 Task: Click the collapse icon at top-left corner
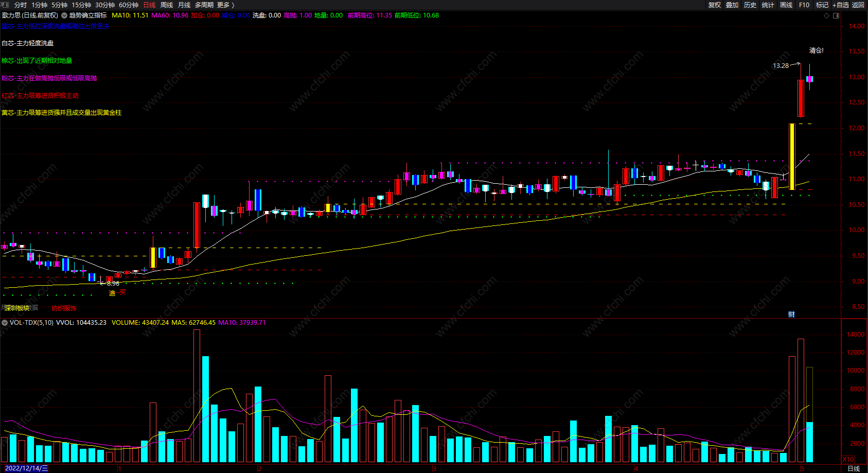(x=5, y=5)
